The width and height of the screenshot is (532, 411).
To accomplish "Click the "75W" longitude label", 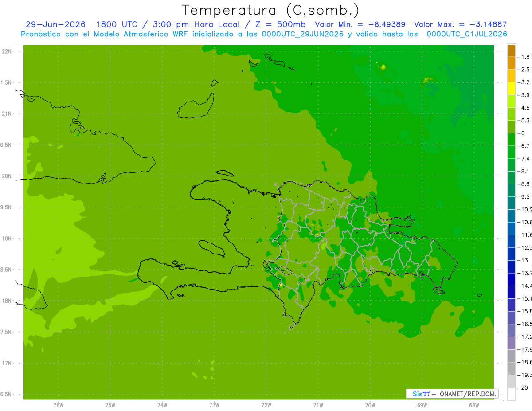I will 110,405.
